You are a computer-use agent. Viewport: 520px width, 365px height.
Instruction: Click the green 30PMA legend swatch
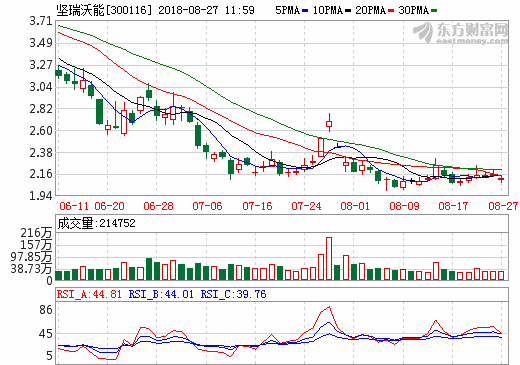click(434, 11)
